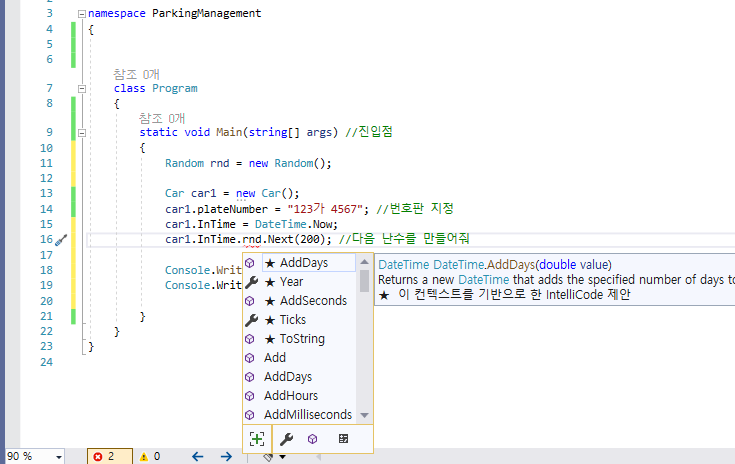The height and width of the screenshot is (464, 735).
Task: Collapse the ParkingManagement namespace block
Action: coord(82,14)
